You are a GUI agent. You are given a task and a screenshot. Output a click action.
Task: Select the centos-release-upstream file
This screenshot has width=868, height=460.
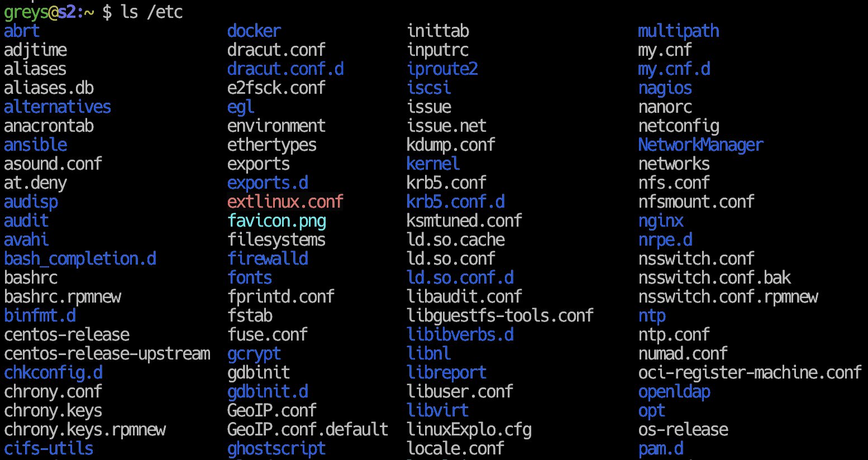pos(107,354)
